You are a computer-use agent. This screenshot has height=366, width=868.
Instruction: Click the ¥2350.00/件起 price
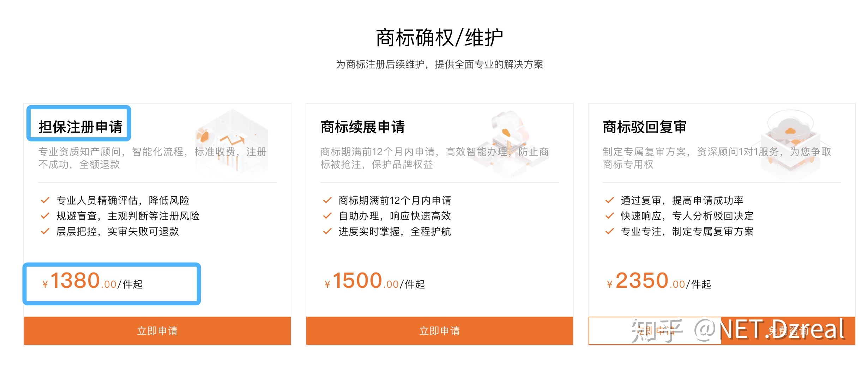[659, 281]
